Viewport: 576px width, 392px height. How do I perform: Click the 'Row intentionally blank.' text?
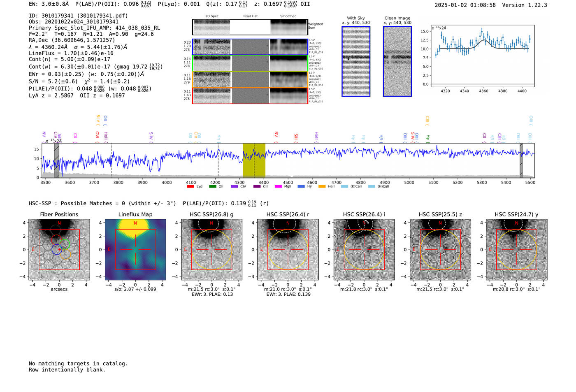67,370
